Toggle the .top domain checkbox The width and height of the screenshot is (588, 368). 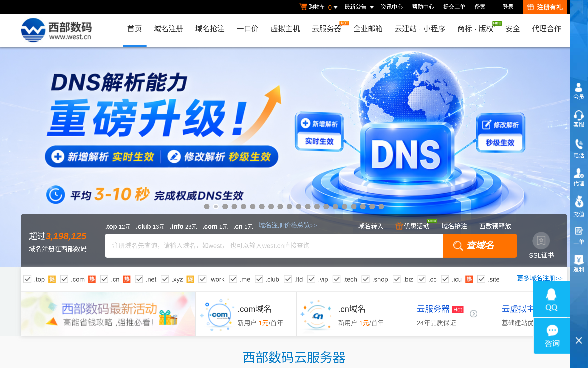pos(28,279)
